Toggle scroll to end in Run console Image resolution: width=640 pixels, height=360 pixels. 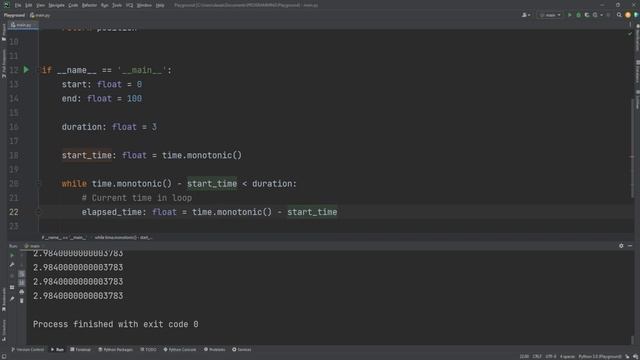click(22, 282)
